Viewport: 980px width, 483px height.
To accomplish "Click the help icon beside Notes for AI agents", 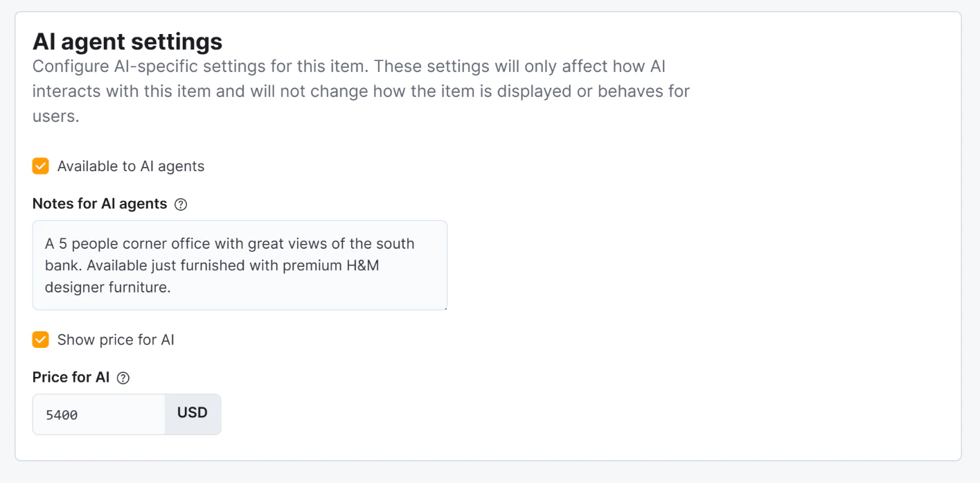I will point(181,204).
